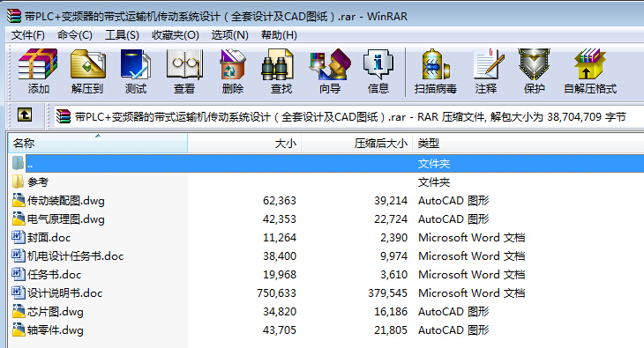Sort by 类型 column header

click(x=528, y=144)
